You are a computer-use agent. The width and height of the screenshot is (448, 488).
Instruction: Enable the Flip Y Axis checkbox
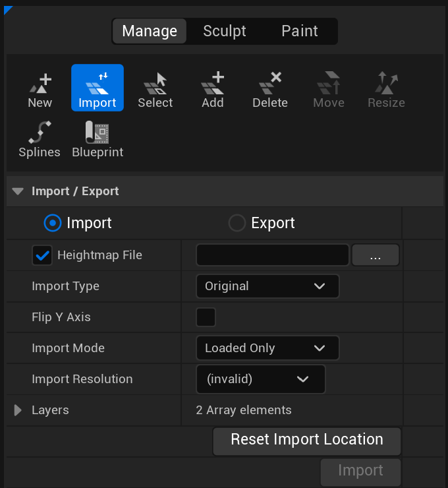click(x=206, y=317)
